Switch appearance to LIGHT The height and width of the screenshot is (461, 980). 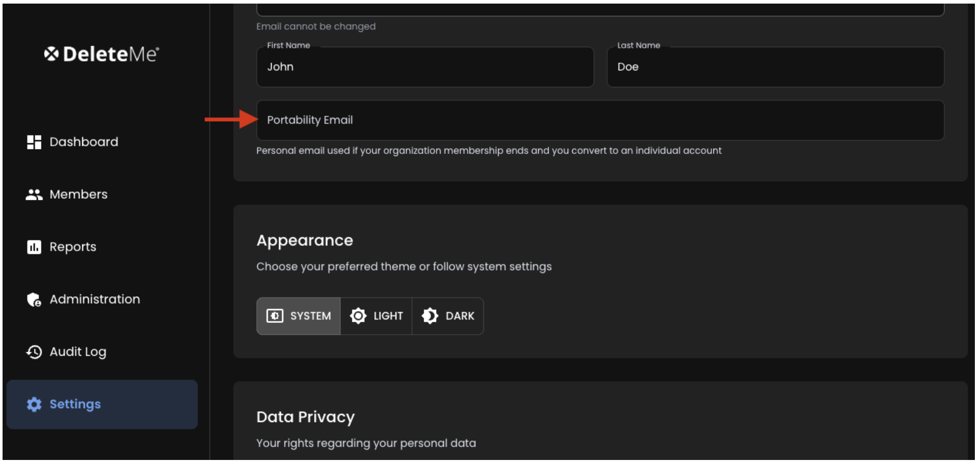(376, 316)
